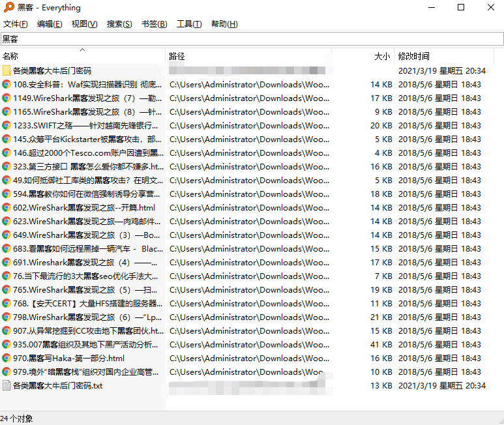Image resolution: width=504 pixels, height=425 pixels.
Task: Click Chrome icon of 602.WireShark file
Action: click(6, 207)
